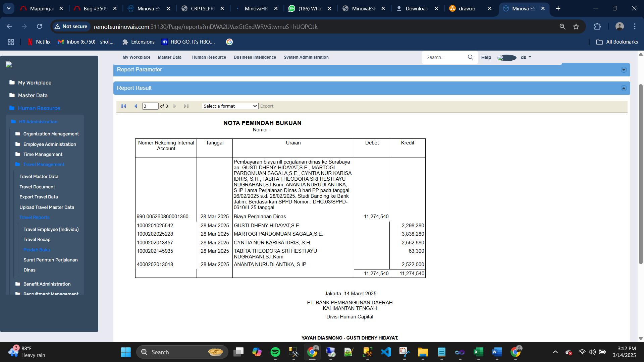Viewport: 644px width, 362px height.
Task: Click the Search text field
Action: (x=445, y=57)
